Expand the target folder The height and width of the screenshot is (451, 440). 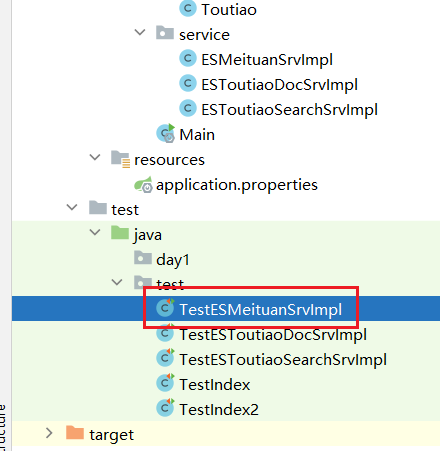tap(49, 433)
